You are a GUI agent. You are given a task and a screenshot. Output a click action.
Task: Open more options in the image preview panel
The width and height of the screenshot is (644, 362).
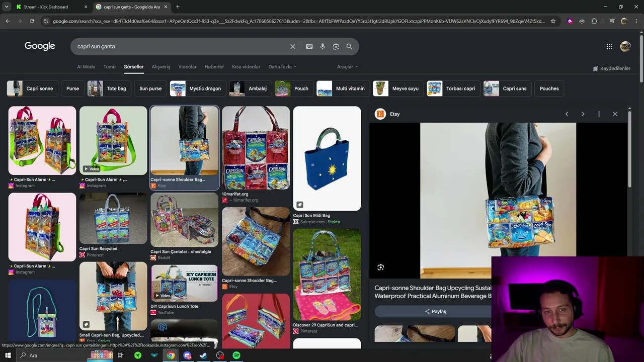(599, 114)
